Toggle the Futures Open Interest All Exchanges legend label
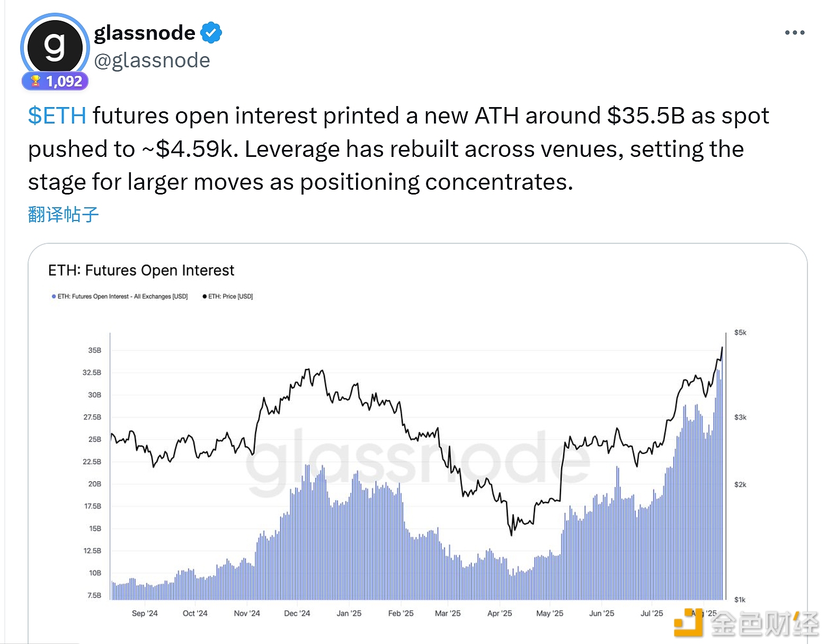The image size is (826, 644). click(122, 296)
